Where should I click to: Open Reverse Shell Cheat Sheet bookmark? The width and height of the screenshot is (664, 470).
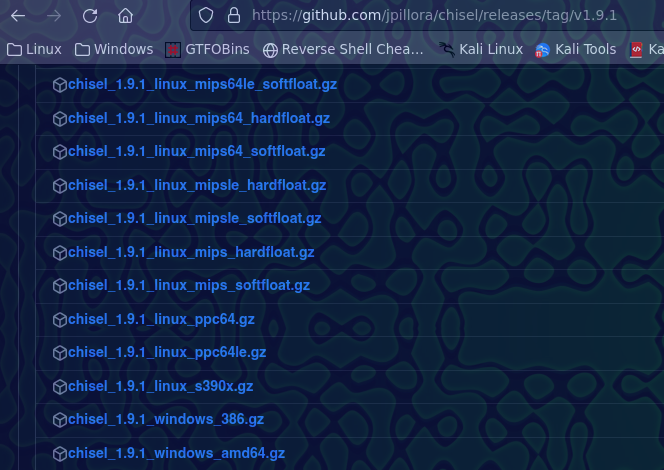point(343,50)
